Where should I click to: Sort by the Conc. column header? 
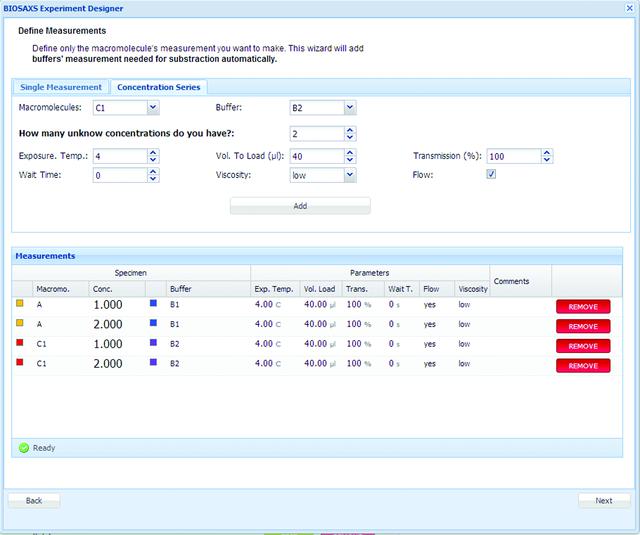point(117,289)
